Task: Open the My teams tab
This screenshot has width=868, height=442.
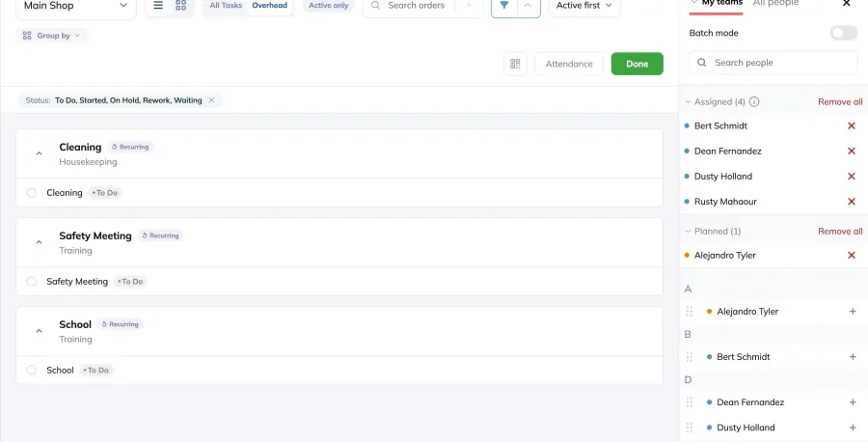Action: 721,3
